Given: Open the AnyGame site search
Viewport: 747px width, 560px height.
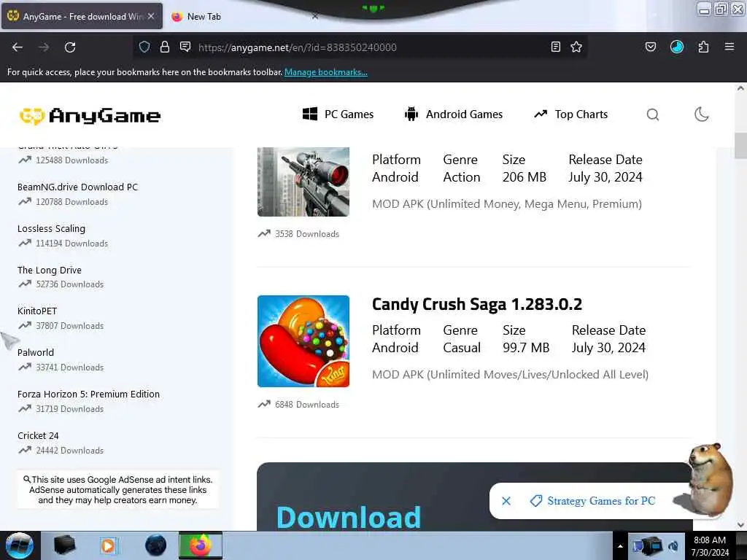Looking at the screenshot, I should [653, 114].
